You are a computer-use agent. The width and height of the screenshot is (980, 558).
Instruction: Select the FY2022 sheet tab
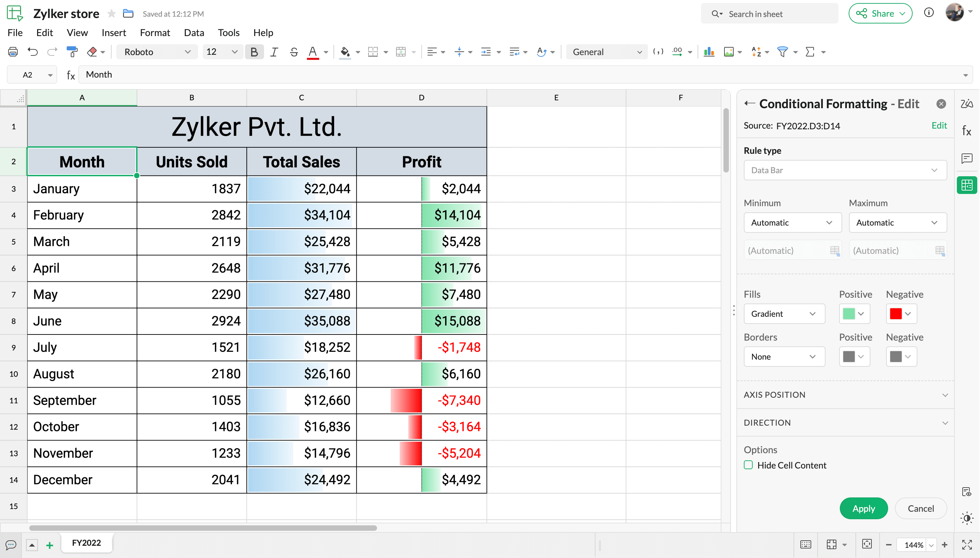86,543
